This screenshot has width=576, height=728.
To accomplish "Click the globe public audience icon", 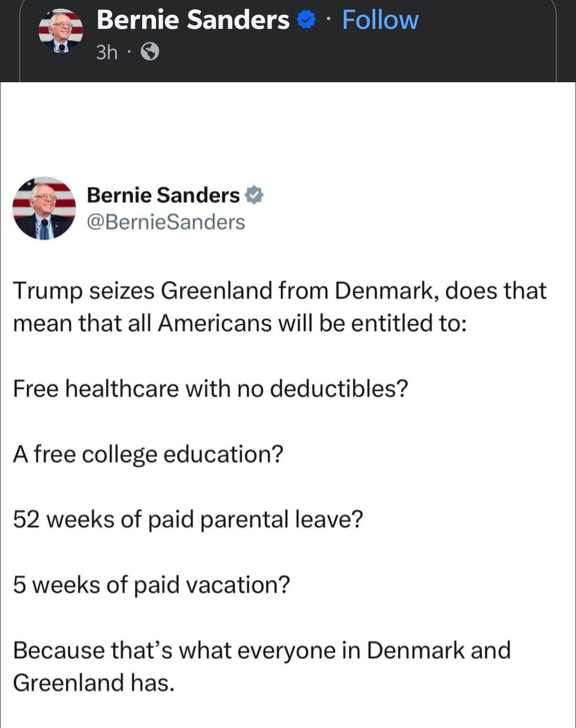I will tap(150, 52).
